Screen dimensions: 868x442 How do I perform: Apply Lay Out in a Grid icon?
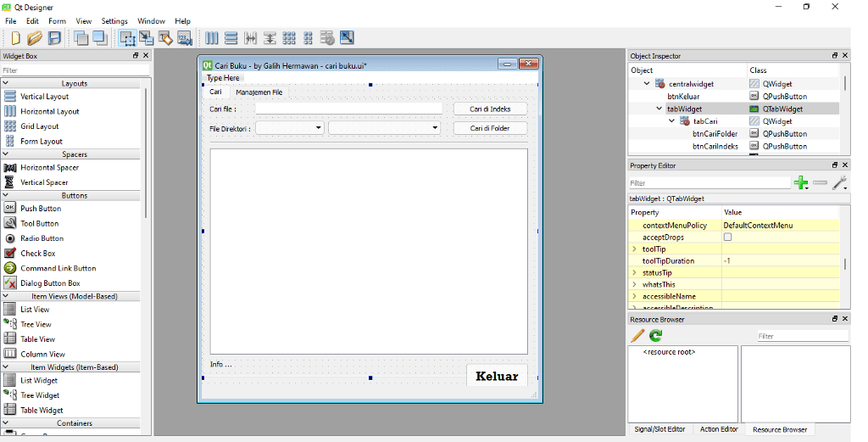point(289,37)
